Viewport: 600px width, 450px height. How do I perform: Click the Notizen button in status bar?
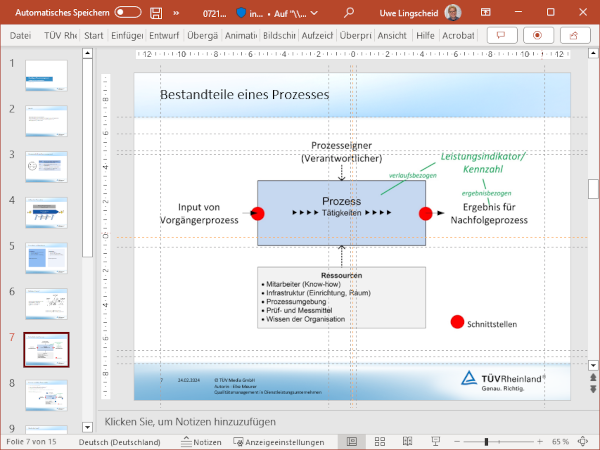[200, 441]
